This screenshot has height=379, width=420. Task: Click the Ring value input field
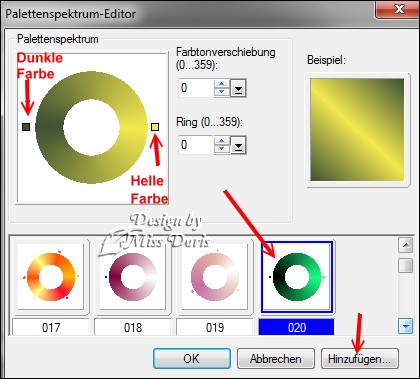coord(196,145)
